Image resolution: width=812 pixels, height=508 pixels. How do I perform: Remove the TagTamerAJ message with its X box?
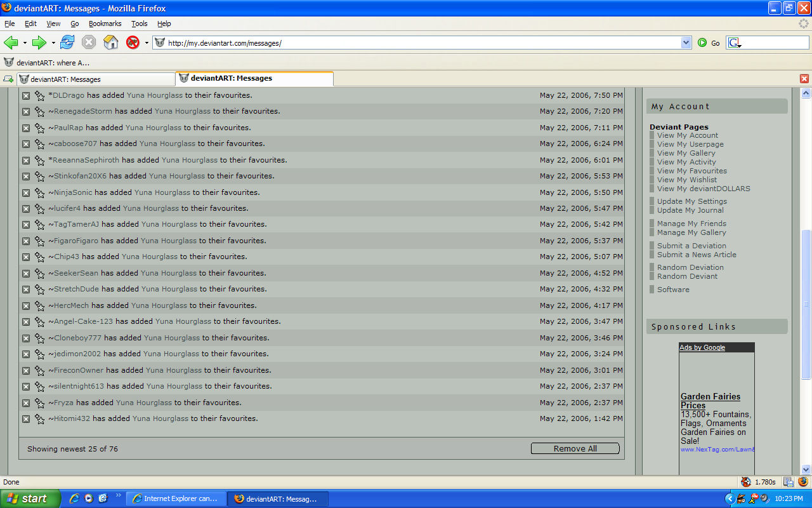point(26,225)
